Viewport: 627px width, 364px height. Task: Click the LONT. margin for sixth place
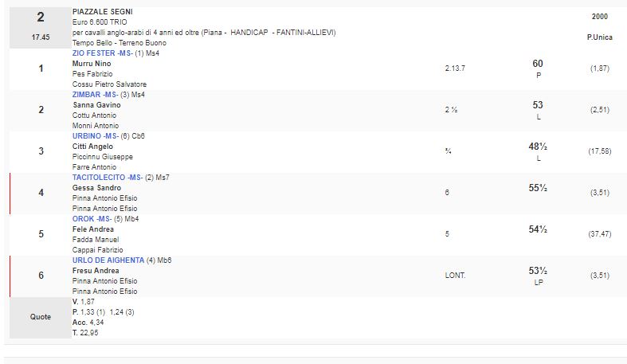coord(455,276)
